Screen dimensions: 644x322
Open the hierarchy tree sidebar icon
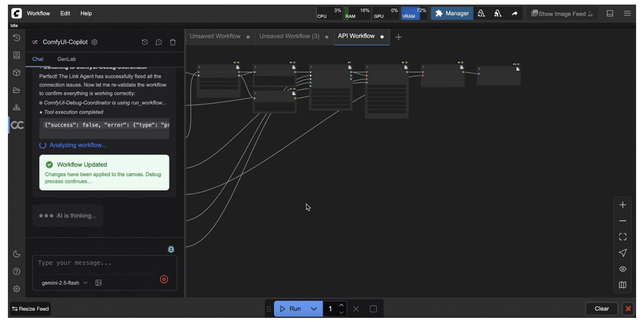[17, 108]
